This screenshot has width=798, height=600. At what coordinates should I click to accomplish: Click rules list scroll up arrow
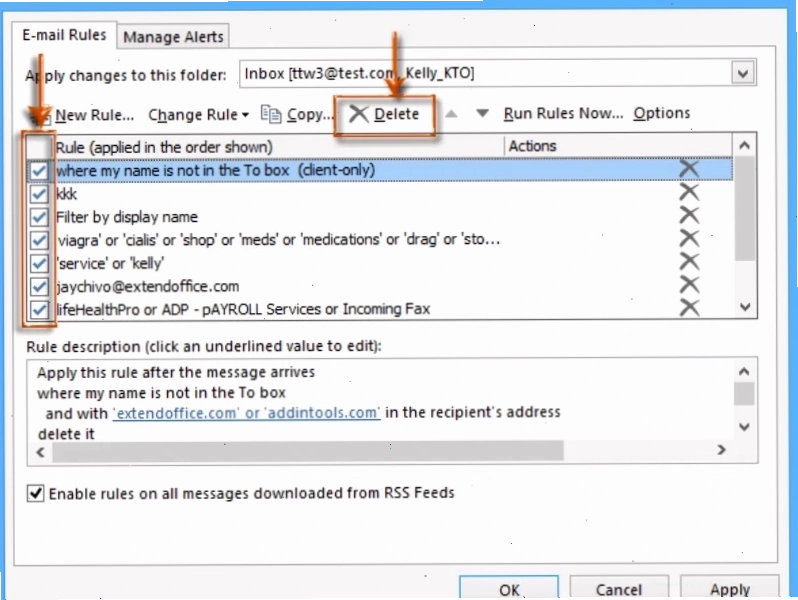tap(745, 146)
